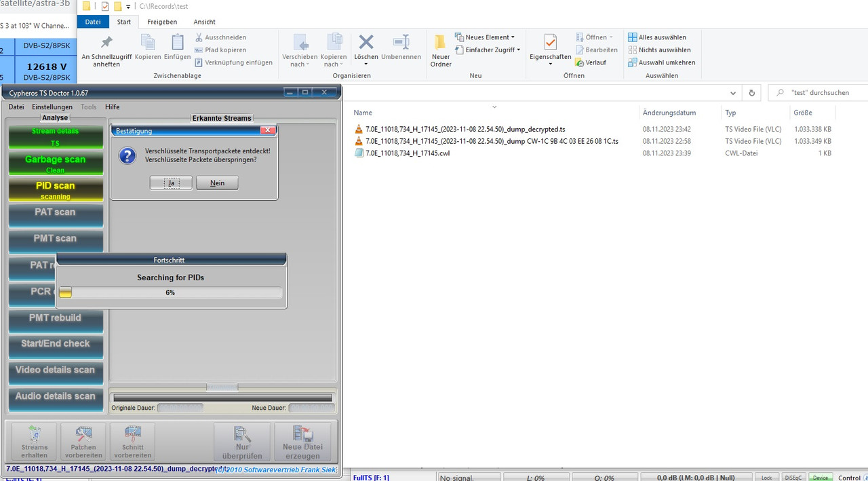Click Neue Datei erzeugen in TS Doctor
Screen dimensions: 868x481
tap(302, 442)
